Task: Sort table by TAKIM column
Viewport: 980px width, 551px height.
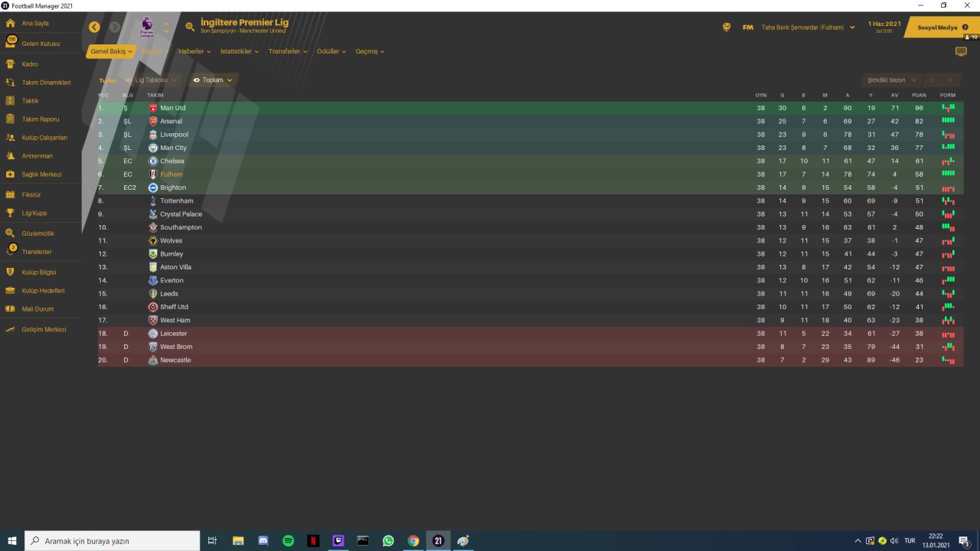Action: pyautogui.click(x=155, y=95)
